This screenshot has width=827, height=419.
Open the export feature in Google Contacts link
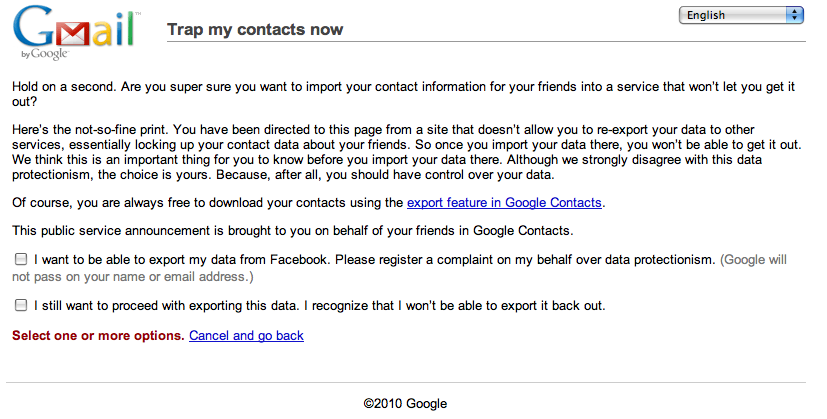pyautogui.click(x=504, y=203)
